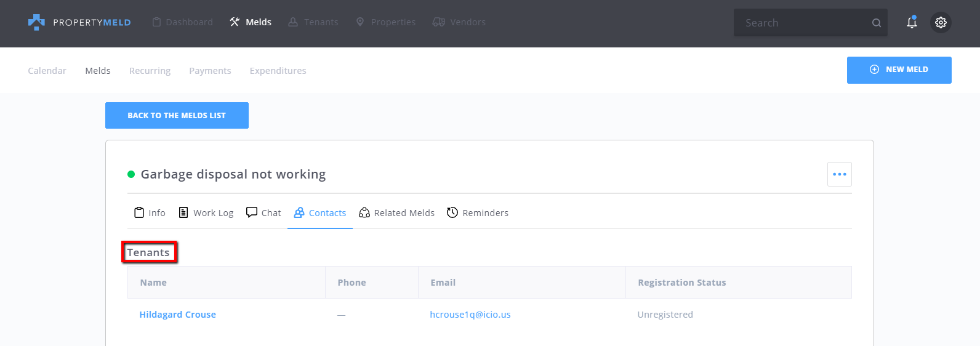Go back to the melds list

177,115
